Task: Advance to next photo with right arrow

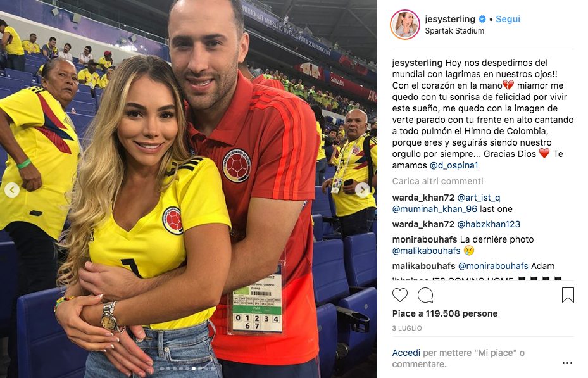Action: (362, 190)
